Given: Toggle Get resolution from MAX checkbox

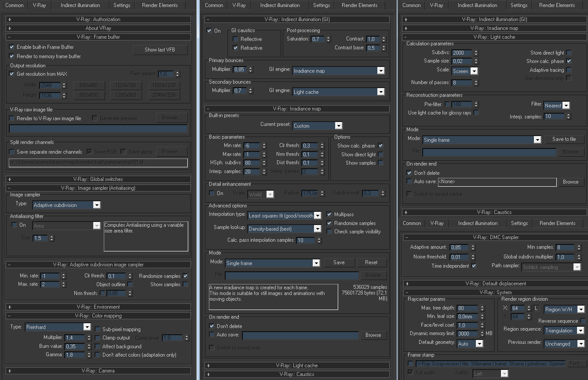Looking at the screenshot, I should click(12, 74).
